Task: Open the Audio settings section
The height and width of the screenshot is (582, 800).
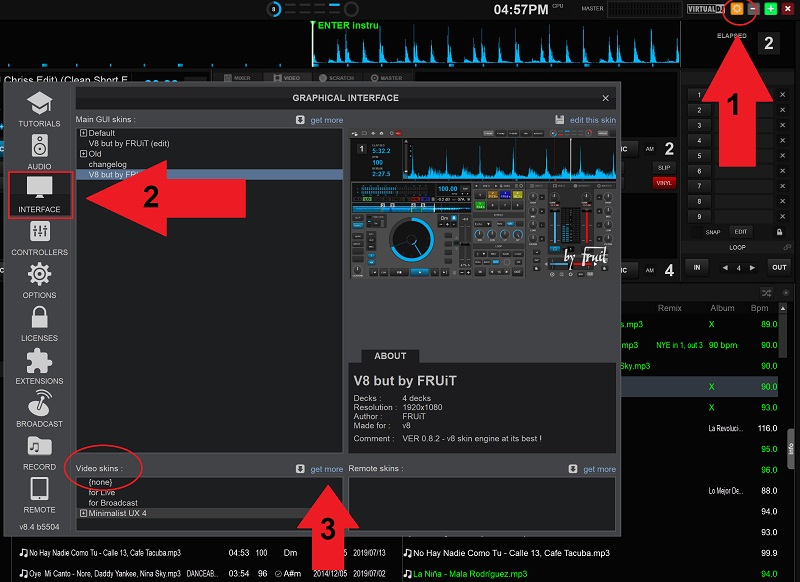Action: pyautogui.click(x=39, y=152)
